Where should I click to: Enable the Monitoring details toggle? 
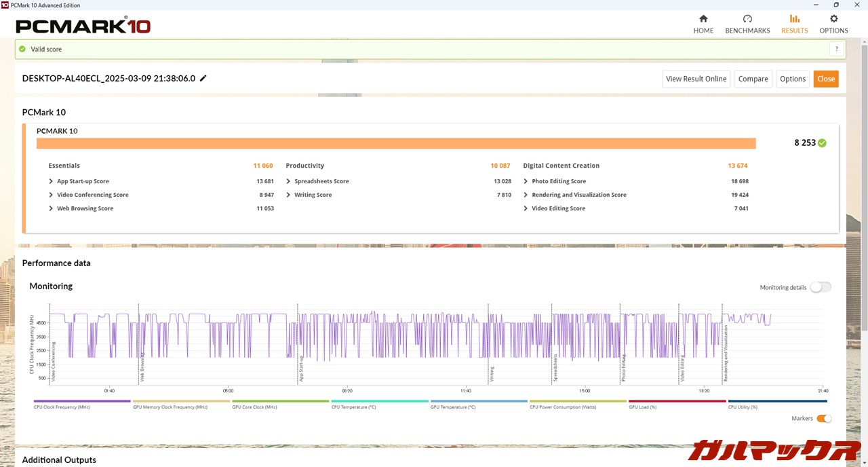pyautogui.click(x=820, y=287)
